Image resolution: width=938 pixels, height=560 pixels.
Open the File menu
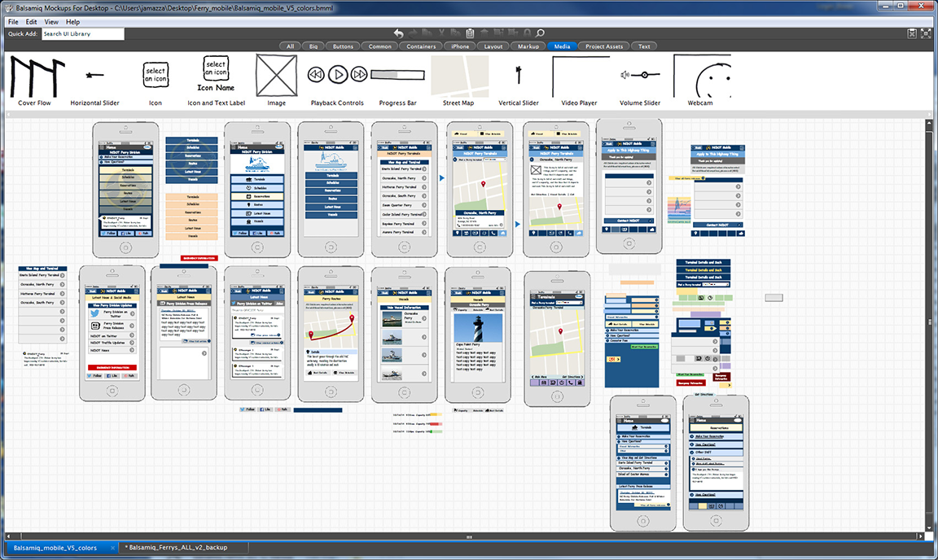pos(13,22)
